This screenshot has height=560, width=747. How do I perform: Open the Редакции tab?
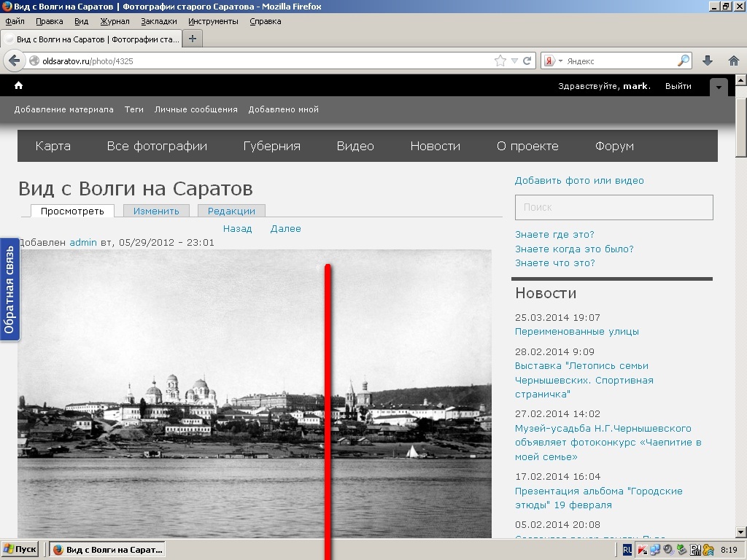point(231,211)
